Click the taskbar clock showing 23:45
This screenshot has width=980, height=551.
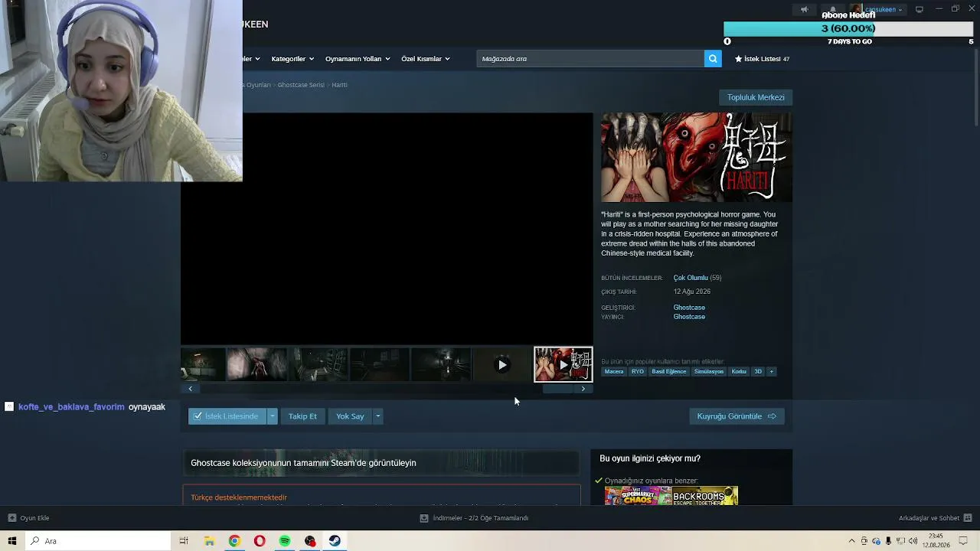pyautogui.click(x=936, y=541)
